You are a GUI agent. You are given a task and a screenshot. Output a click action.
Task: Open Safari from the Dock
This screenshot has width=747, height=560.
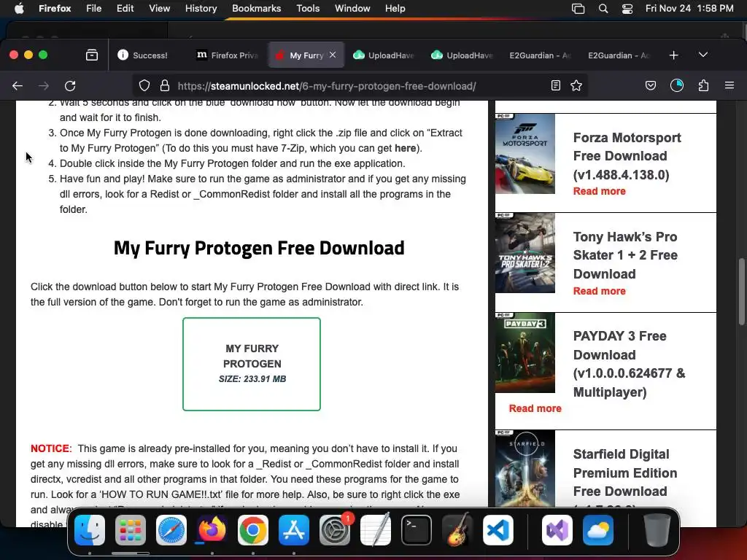[171, 530]
